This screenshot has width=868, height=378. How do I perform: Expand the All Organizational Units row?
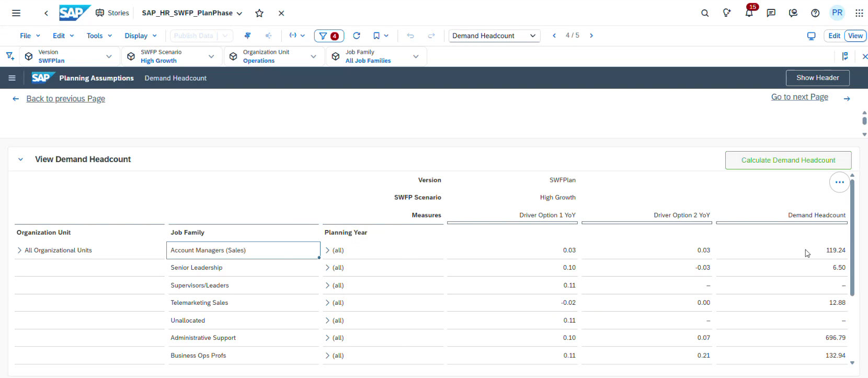(20, 250)
